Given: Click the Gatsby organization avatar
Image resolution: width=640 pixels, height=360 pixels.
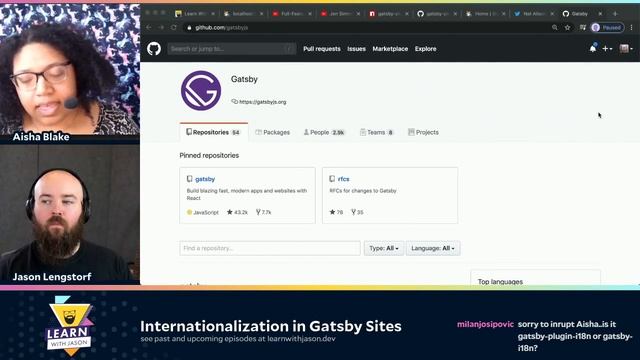Looking at the screenshot, I should click(201, 90).
